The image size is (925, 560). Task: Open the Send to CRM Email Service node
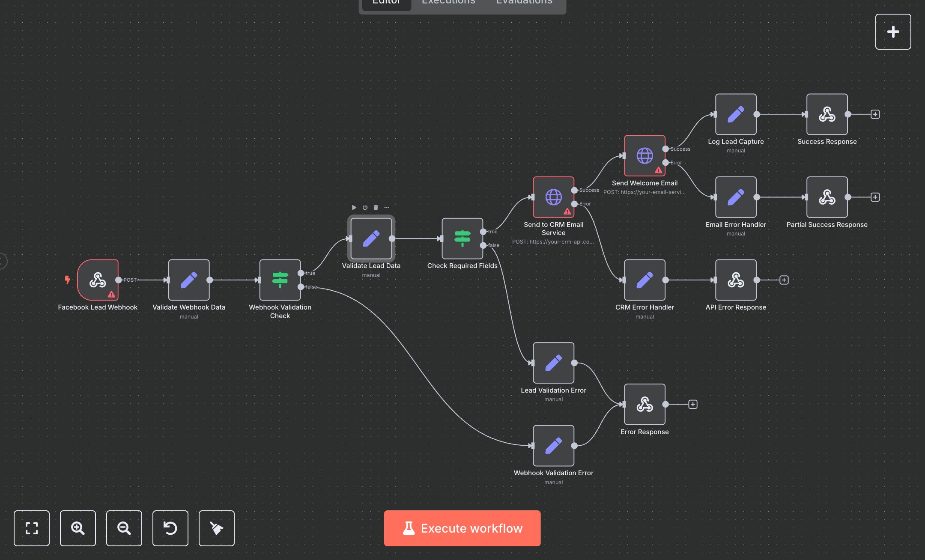point(554,197)
